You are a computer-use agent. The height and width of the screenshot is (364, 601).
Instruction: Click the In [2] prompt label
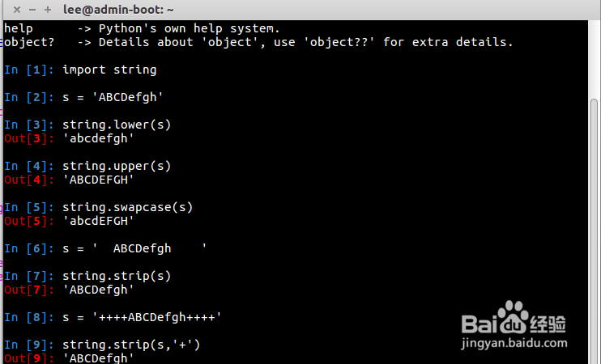(30, 97)
